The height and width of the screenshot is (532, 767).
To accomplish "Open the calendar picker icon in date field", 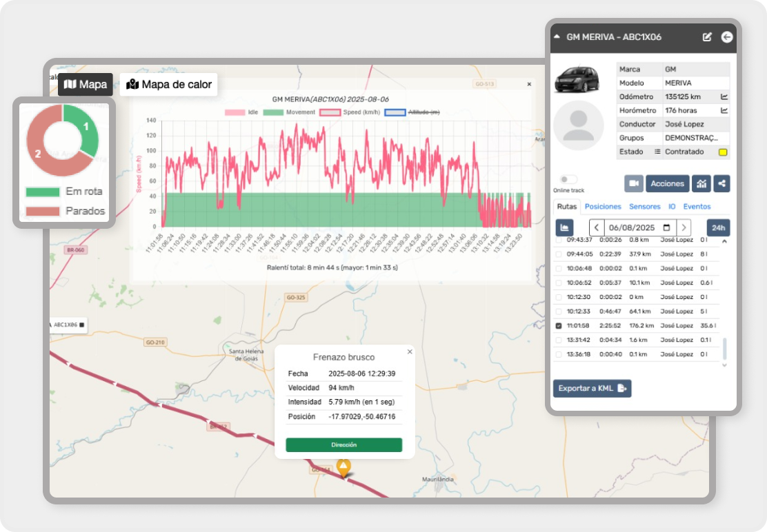I will [x=667, y=227].
